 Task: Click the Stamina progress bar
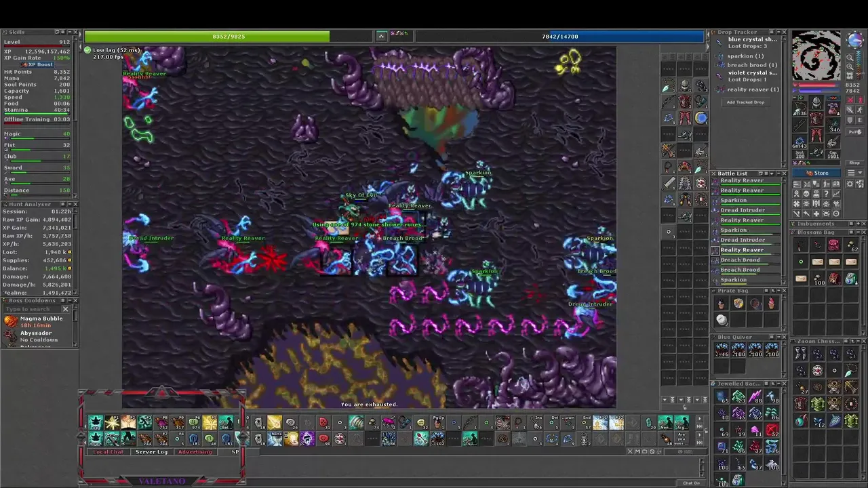37,114
